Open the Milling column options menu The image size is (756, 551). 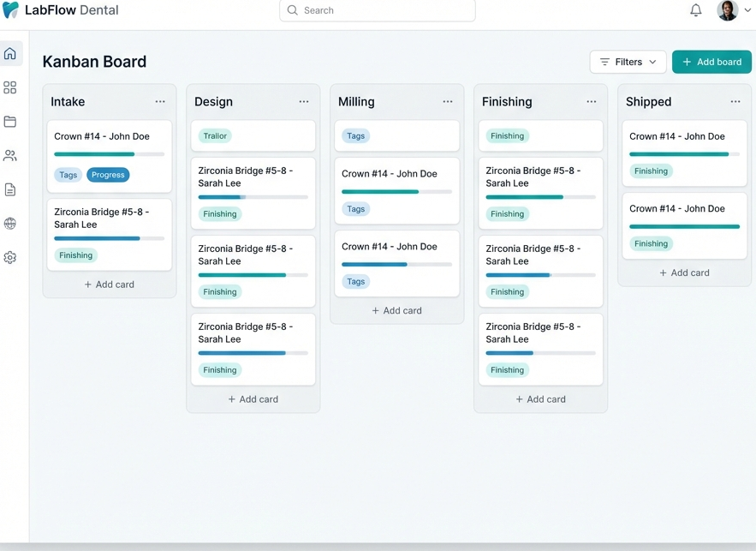[x=448, y=101]
